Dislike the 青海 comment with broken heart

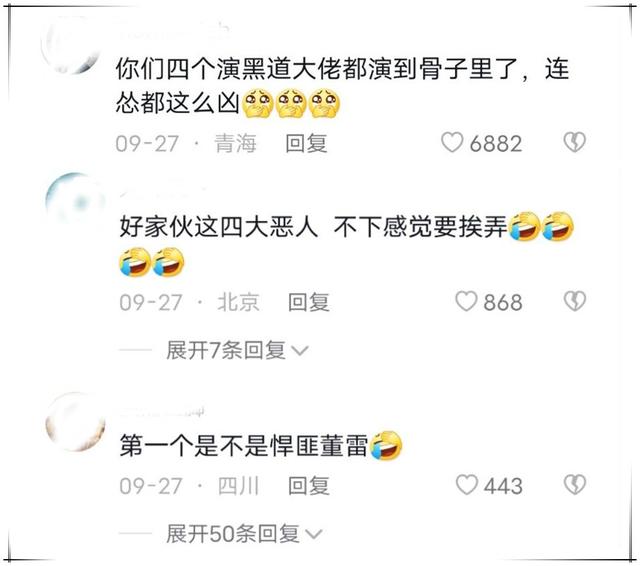click(575, 142)
